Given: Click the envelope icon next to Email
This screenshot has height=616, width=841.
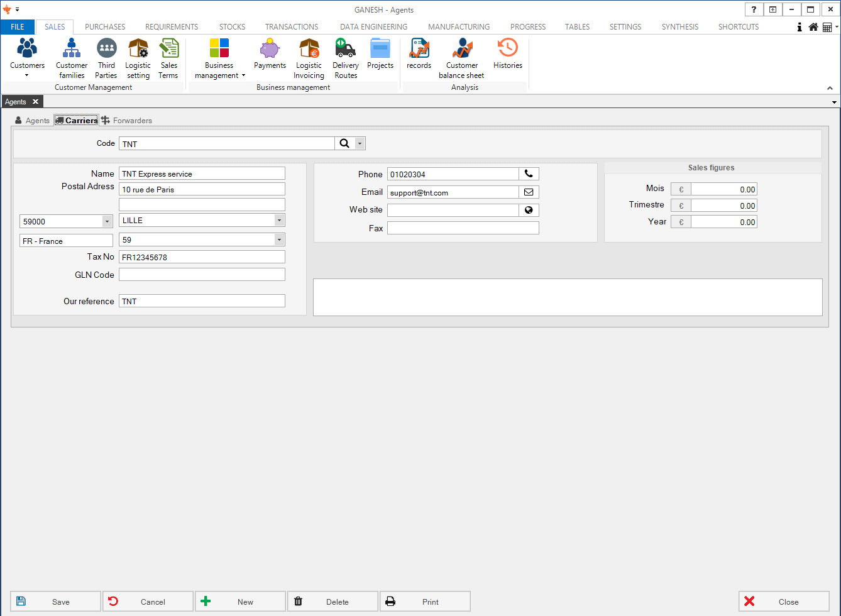Looking at the screenshot, I should [x=529, y=192].
